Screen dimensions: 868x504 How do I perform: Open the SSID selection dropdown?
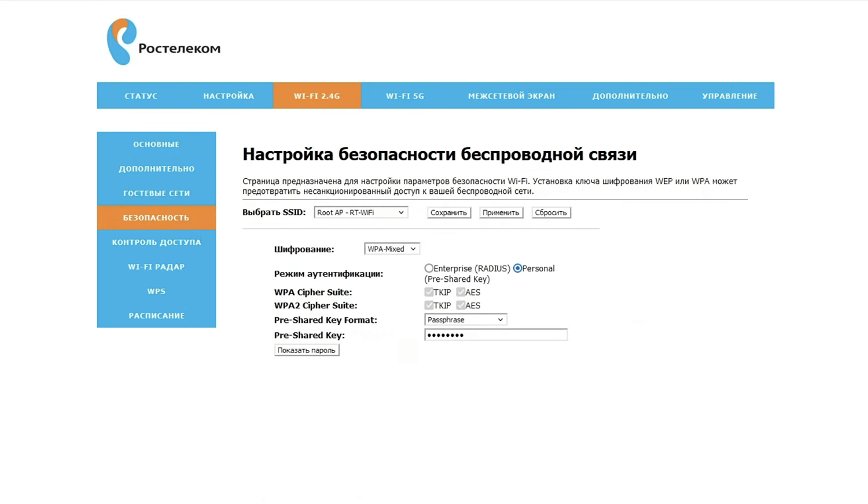click(x=361, y=212)
